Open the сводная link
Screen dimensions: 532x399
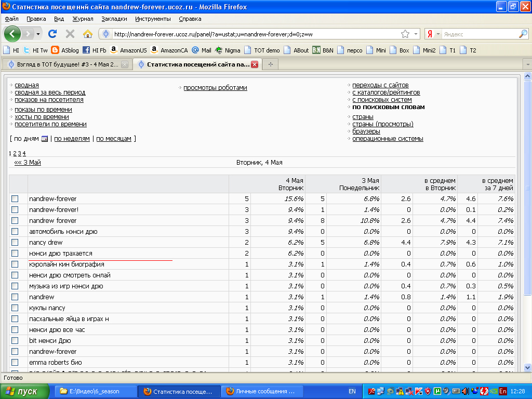[x=27, y=85]
